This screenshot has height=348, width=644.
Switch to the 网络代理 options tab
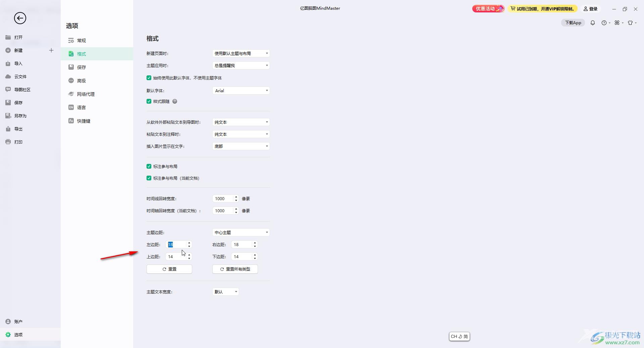click(x=97, y=94)
